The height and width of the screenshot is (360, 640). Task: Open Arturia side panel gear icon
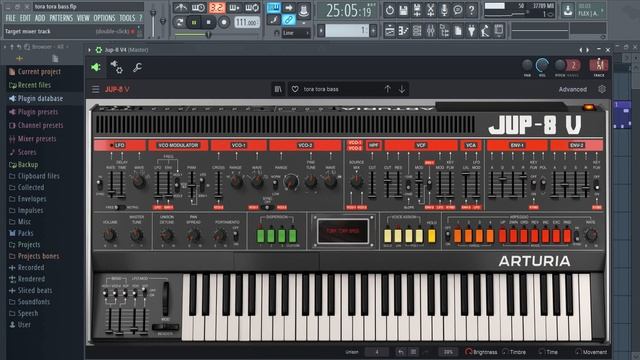pos(602,89)
